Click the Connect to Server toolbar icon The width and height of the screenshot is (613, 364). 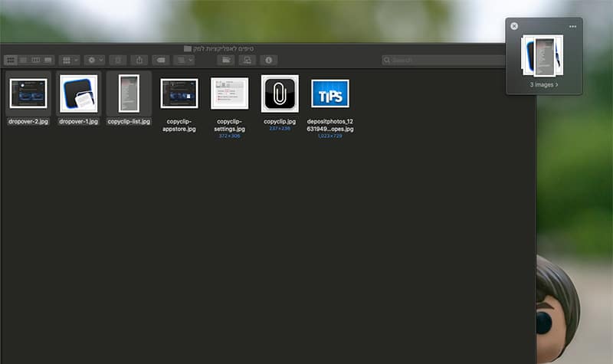247,60
